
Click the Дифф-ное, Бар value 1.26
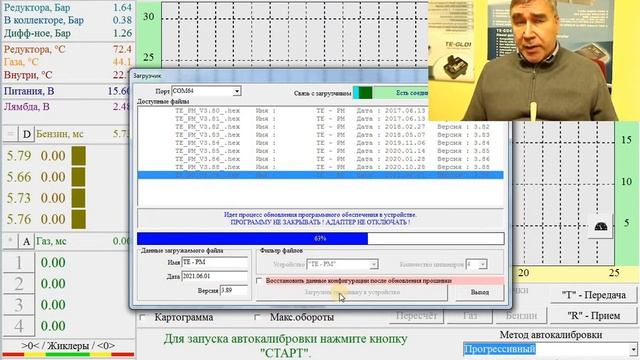(x=122, y=33)
